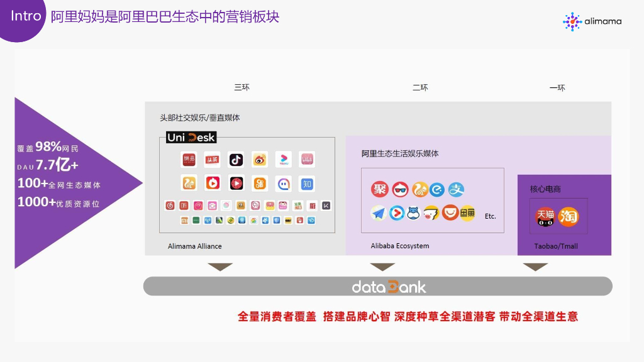Image resolution: width=644 pixels, height=362 pixels.
Task: Click the Juhuasuan (聚) round icon
Action: coord(379,189)
